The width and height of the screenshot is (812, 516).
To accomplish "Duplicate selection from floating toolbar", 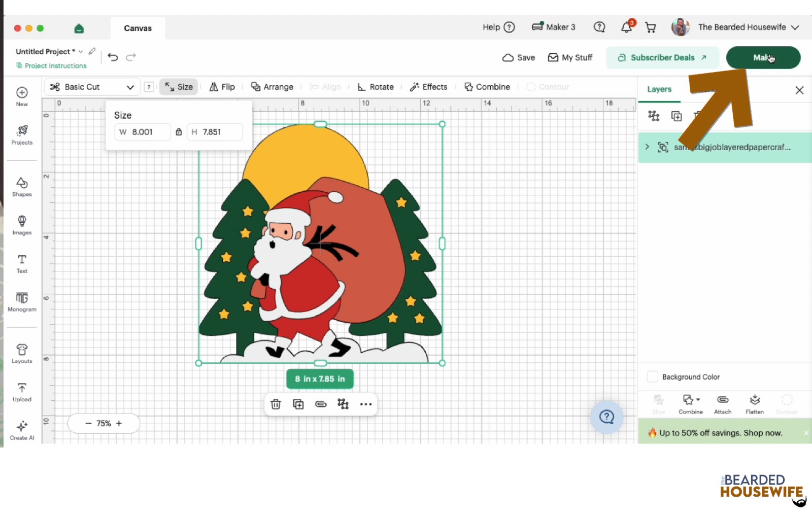I will 298,404.
